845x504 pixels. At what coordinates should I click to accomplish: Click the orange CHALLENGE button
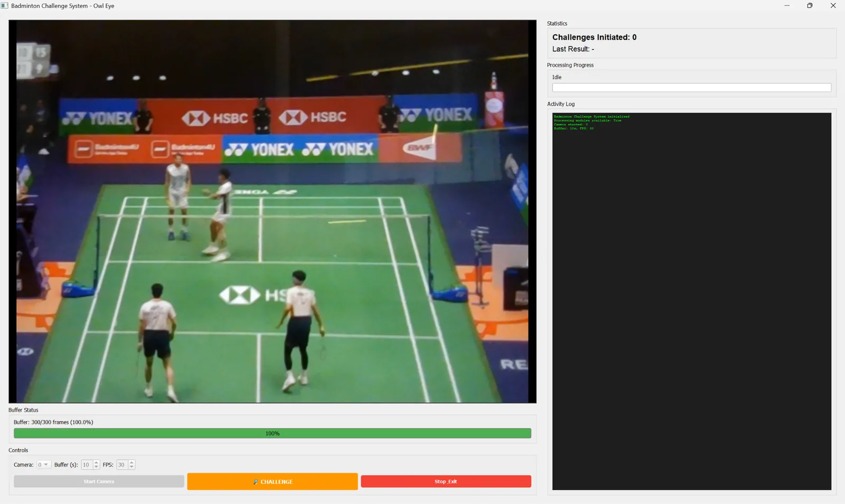273,481
